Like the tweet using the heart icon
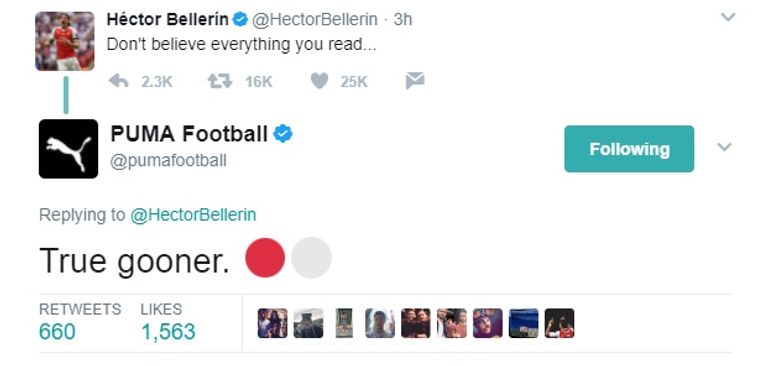 (x=319, y=81)
